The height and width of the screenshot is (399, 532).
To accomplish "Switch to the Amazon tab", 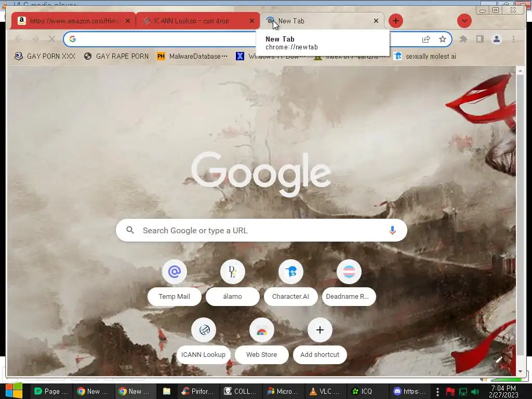I will click(x=73, y=21).
